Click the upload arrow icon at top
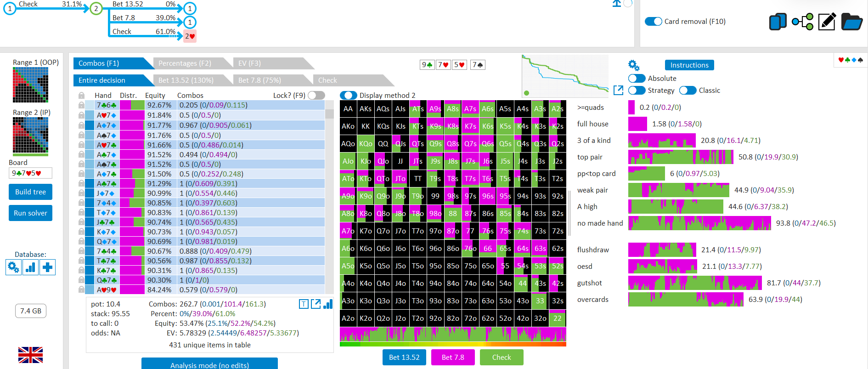868x369 pixels. click(617, 3)
